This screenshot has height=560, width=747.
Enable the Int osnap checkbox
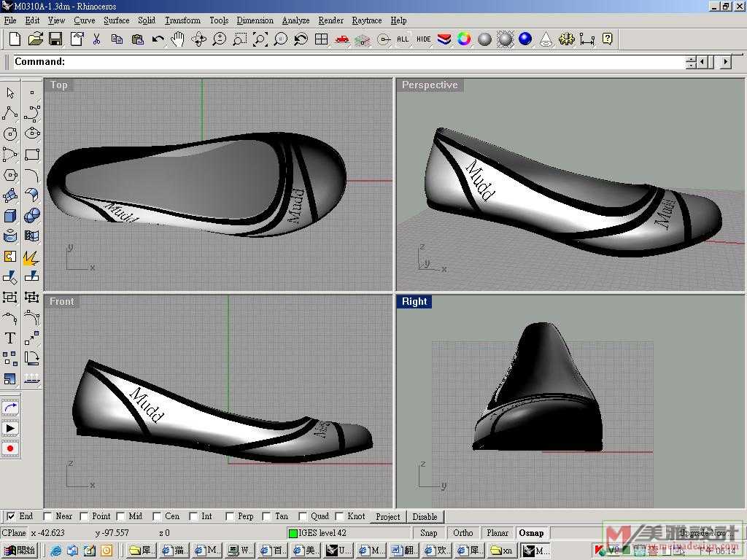(193, 517)
